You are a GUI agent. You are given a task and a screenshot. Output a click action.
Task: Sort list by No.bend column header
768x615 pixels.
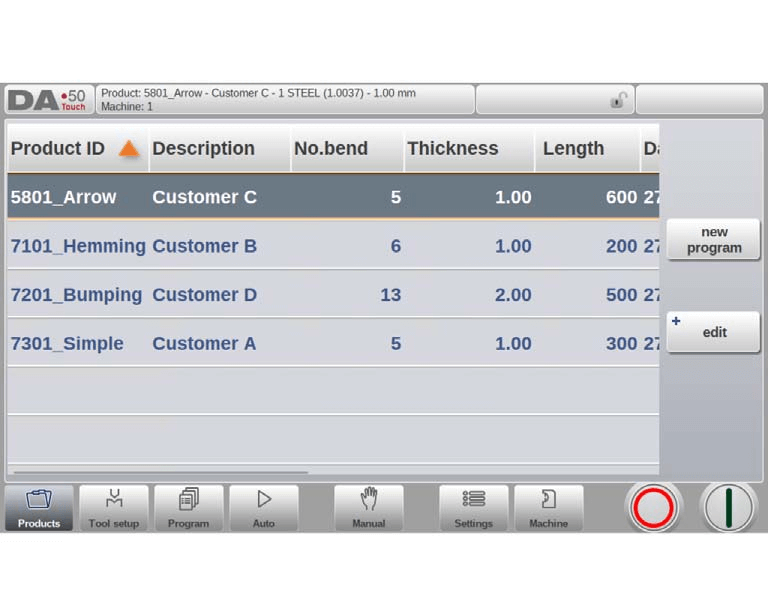(x=331, y=149)
